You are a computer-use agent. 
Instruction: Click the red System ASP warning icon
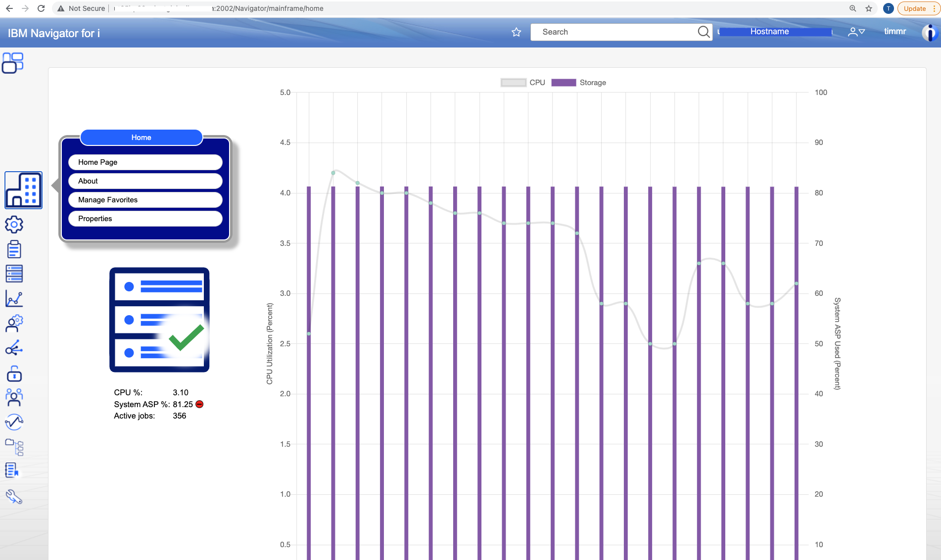[x=199, y=404]
